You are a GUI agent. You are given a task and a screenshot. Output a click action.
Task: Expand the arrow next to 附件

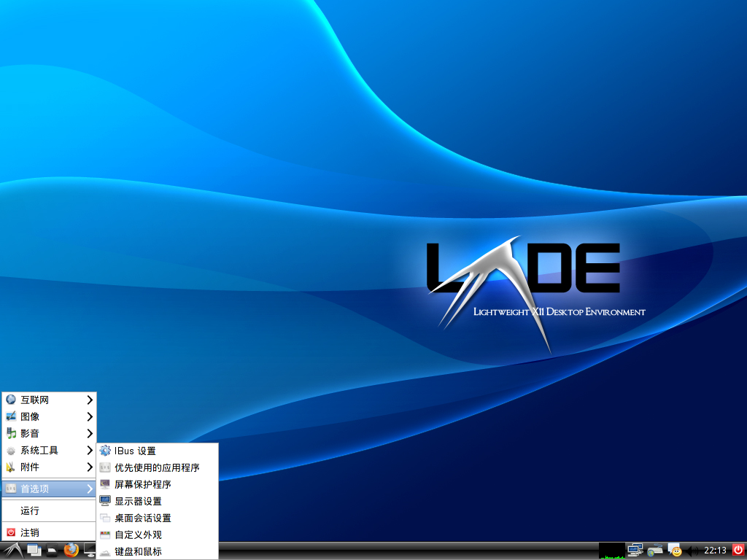click(x=90, y=467)
